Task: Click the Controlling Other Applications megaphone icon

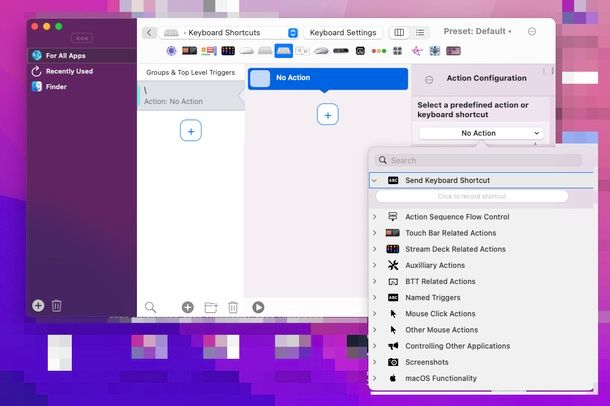Action: (x=393, y=346)
